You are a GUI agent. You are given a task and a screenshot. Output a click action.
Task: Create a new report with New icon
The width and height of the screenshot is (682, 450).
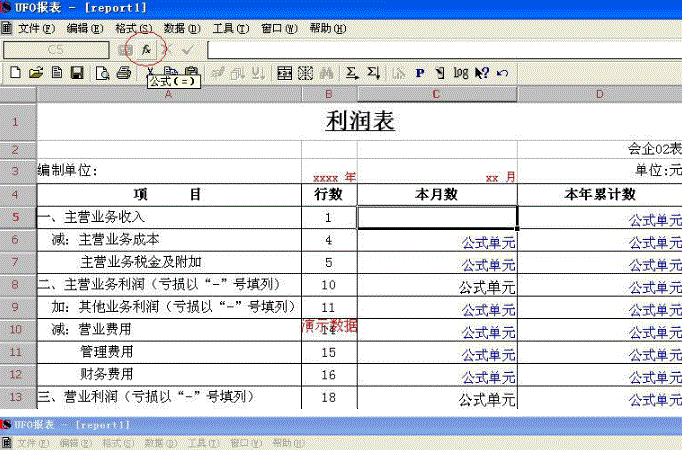(x=15, y=72)
